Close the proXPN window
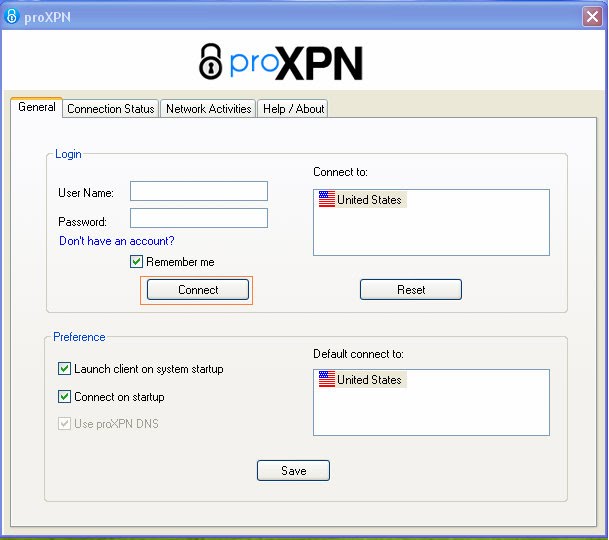Viewport: 609px width, 540px height. tap(592, 16)
